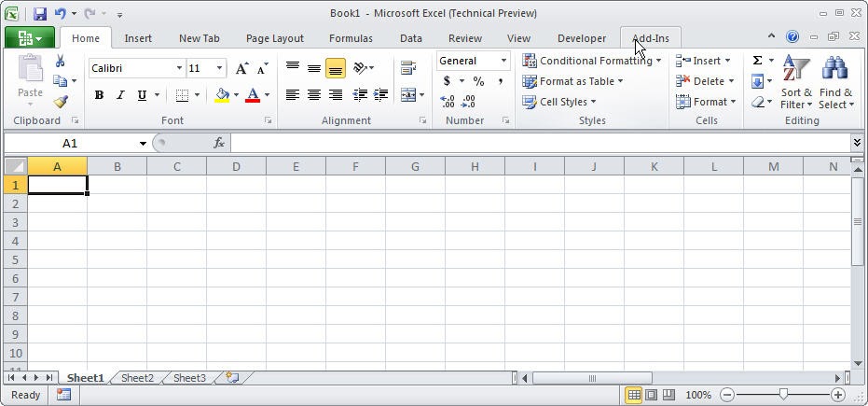868x406 pixels.
Task: Click the Paste clipboard icon
Action: [x=30, y=69]
